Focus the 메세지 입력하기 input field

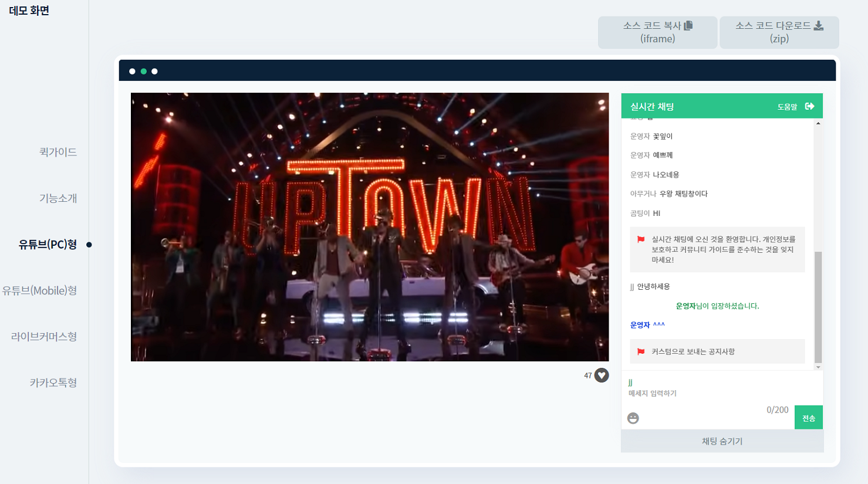704,393
